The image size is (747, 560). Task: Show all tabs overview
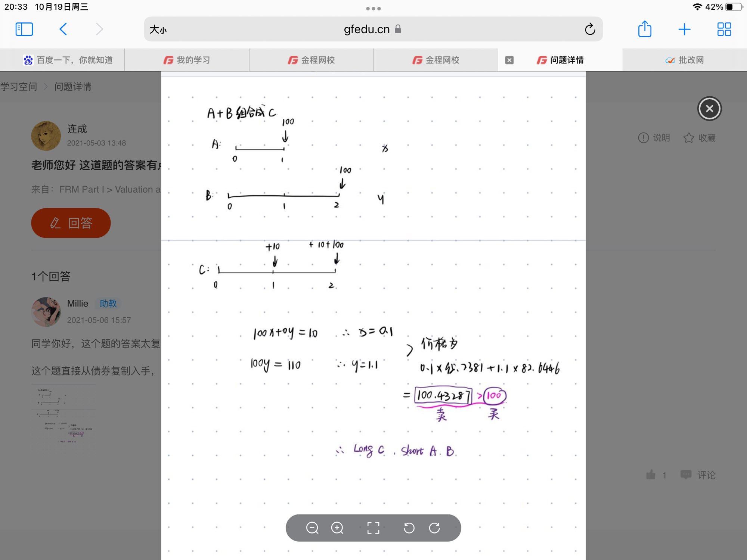(x=724, y=29)
